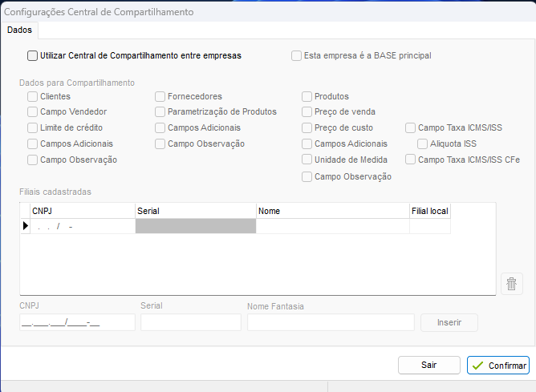Select the Produtos checkbox

tap(307, 96)
